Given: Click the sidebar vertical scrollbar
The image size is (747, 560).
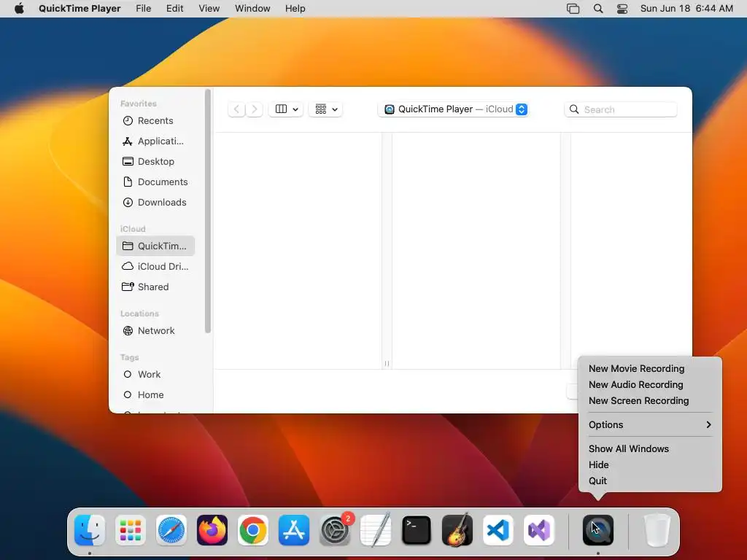Looking at the screenshot, I should 208,211.
